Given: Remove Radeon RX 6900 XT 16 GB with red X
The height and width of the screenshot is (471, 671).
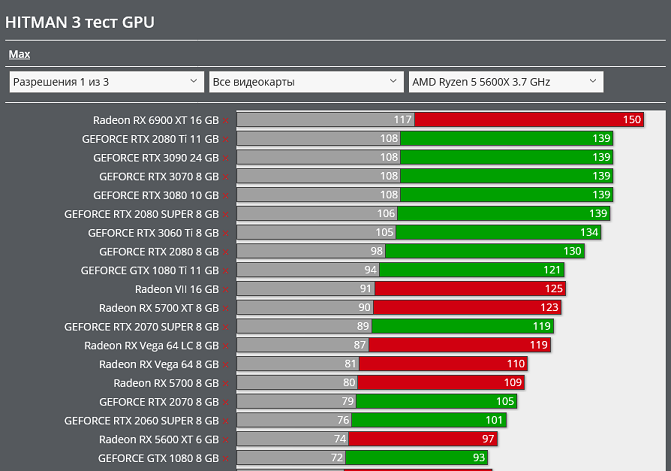Looking at the screenshot, I should 226,121.
